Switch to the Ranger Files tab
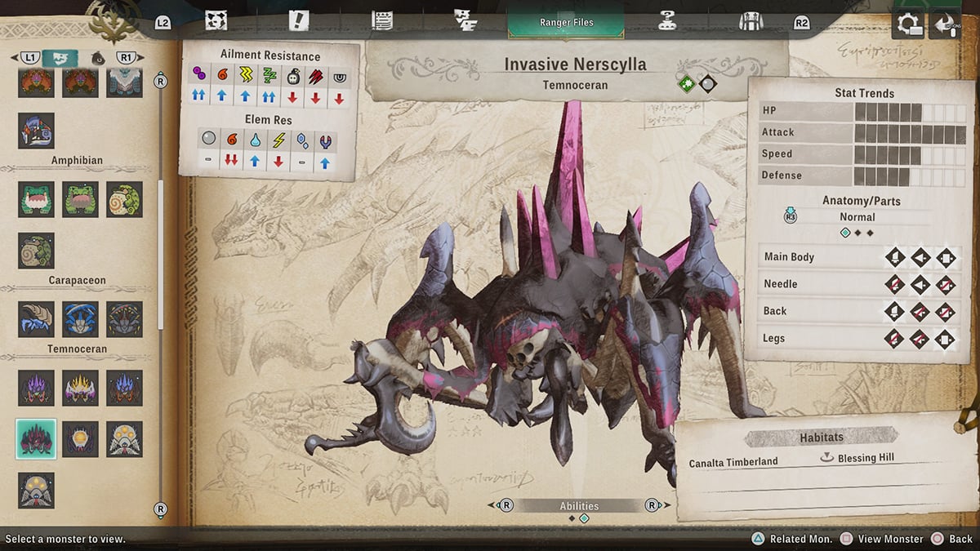This screenshot has height=551, width=980. [566, 23]
